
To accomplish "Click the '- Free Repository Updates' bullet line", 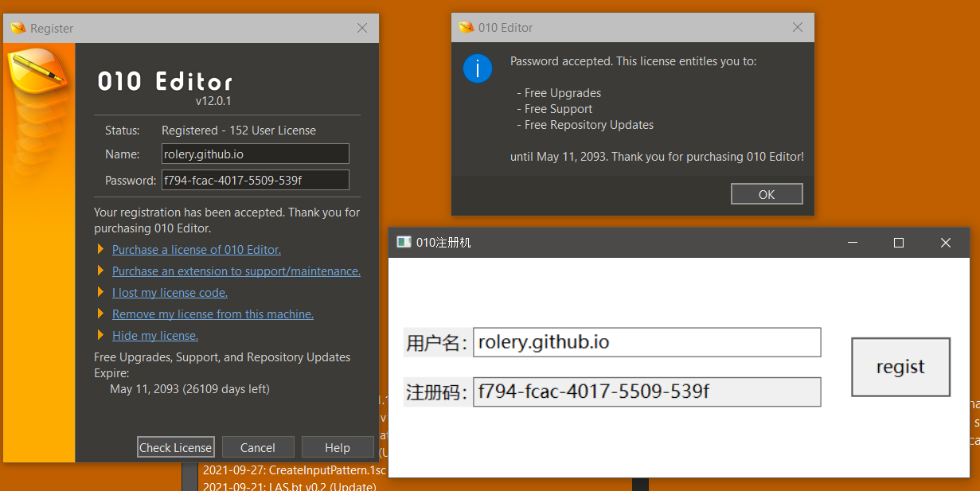I will pos(585,125).
